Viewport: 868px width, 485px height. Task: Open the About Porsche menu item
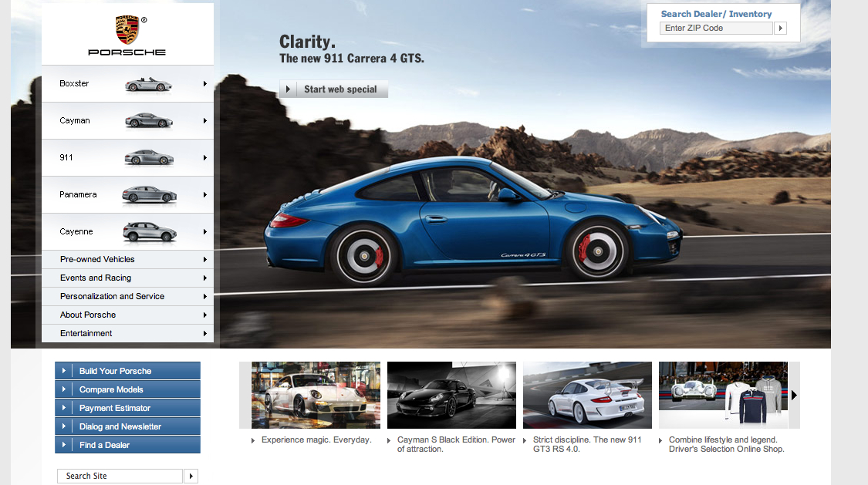click(127, 315)
